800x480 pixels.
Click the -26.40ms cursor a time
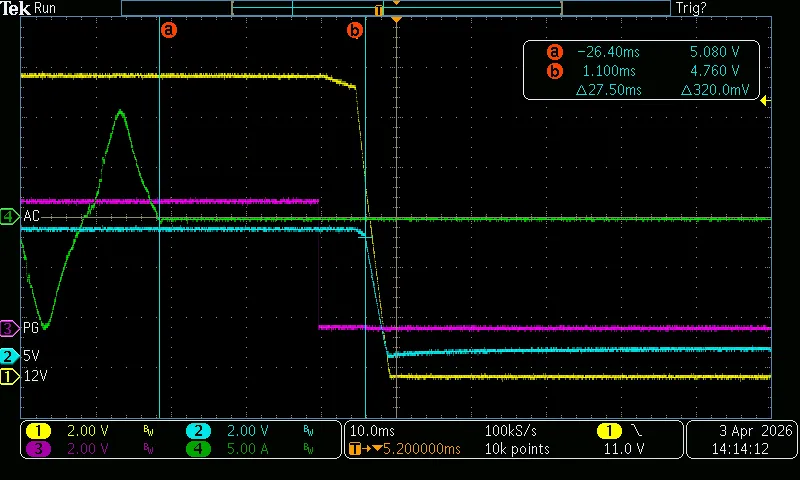point(608,52)
